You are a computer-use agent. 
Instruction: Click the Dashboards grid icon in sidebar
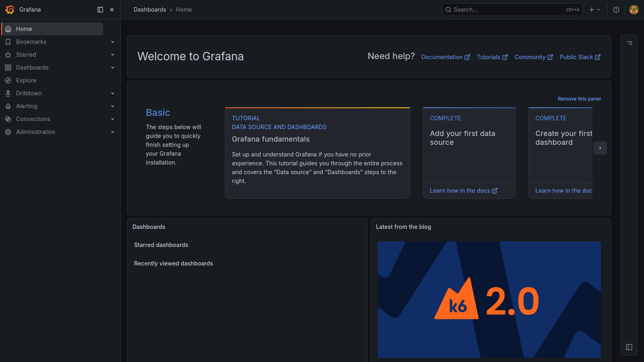[x=8, y=68]
